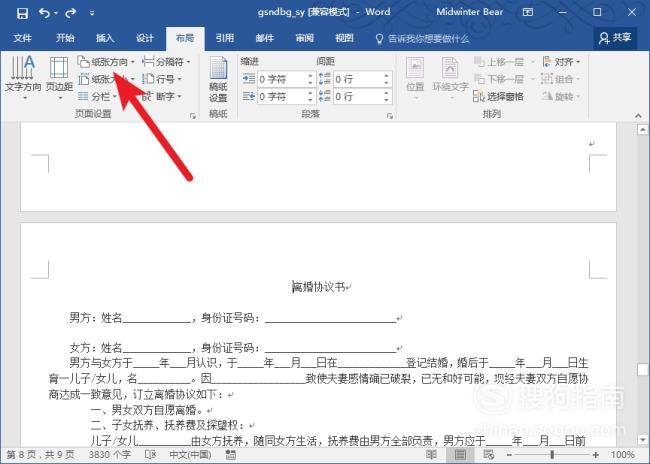Open the 对齐 align dropdown

click(x=561, y=62)
